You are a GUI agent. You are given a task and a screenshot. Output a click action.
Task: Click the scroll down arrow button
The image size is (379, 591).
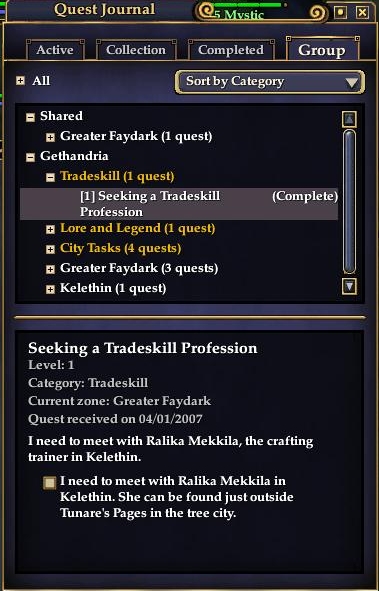(x=349, y=287)
